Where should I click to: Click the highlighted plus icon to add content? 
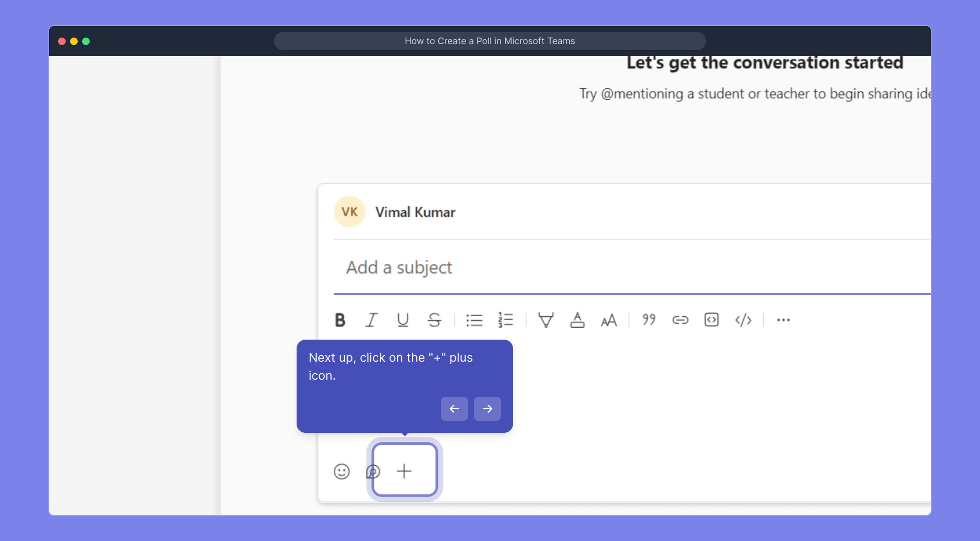pos(404,470)
